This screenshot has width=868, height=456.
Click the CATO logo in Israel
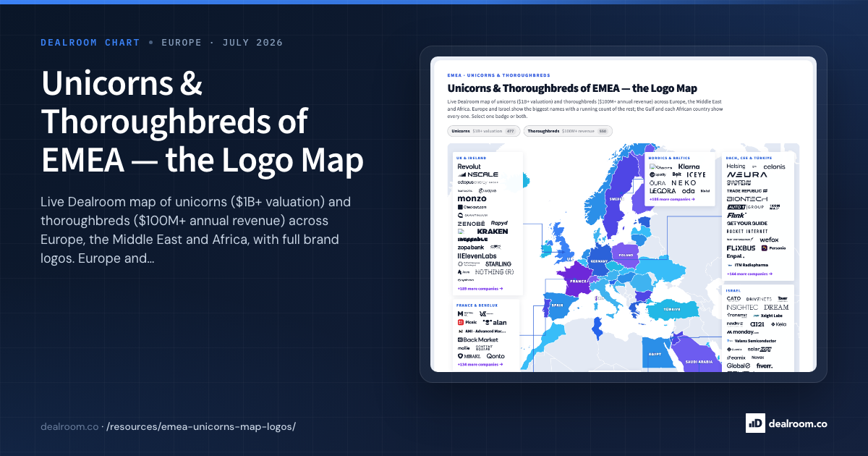(733, 299)
